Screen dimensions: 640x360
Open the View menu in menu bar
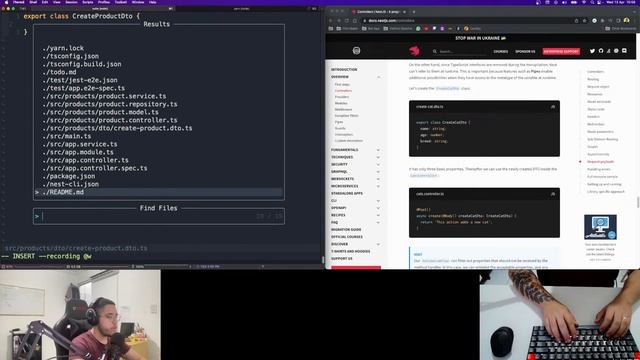pos(57,2)
